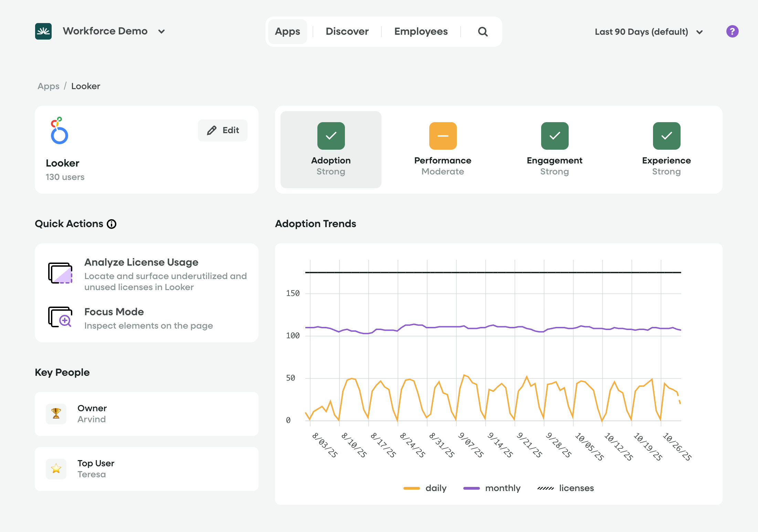
Task: Switch to the Discover tab
Action: (x=347, y=32)
